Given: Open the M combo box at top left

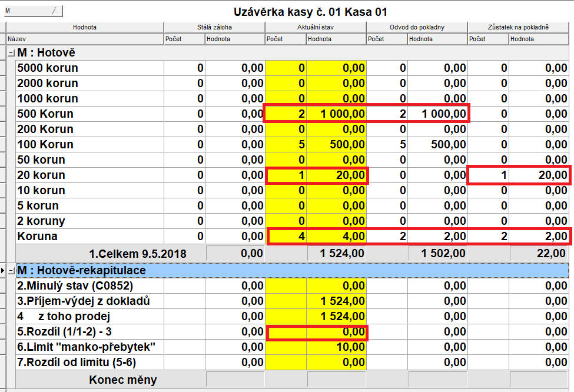Looking at the screenshot, I should (34, 11).
